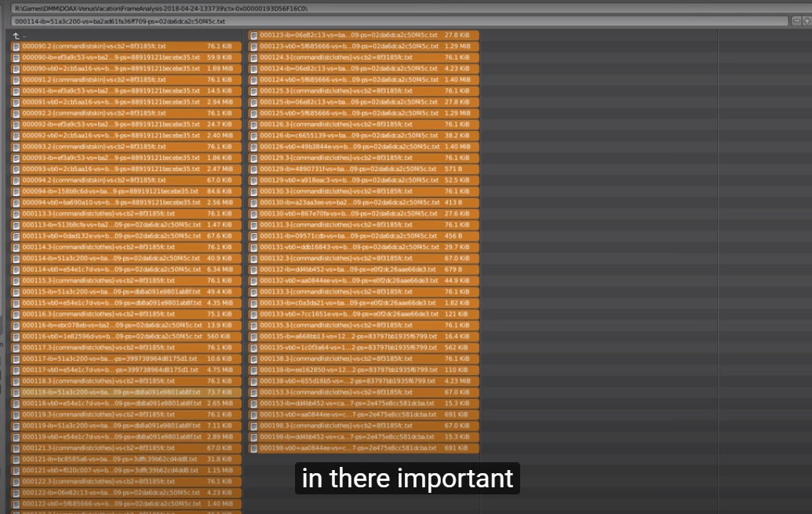This screenshot has height=514, width=812.
Task: Select file 000115-ib=51a3c200 49.4 KiB
Action: point(126,292)
